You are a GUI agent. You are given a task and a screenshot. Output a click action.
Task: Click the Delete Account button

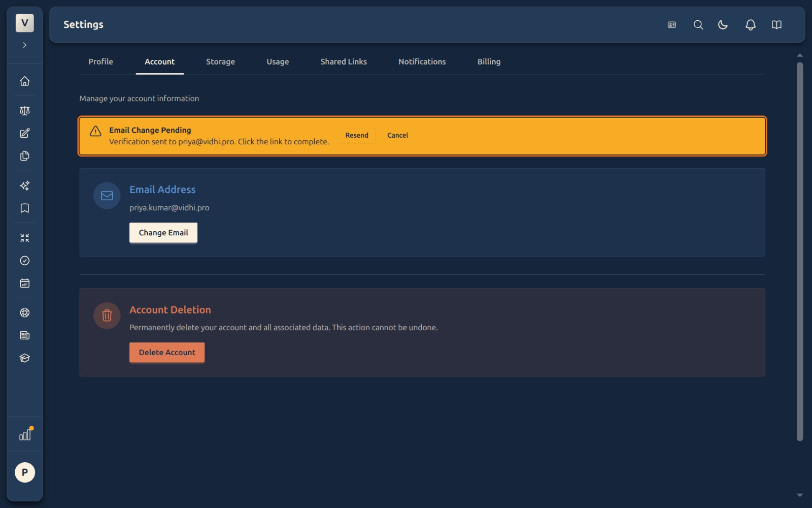[x=167, y=353]
